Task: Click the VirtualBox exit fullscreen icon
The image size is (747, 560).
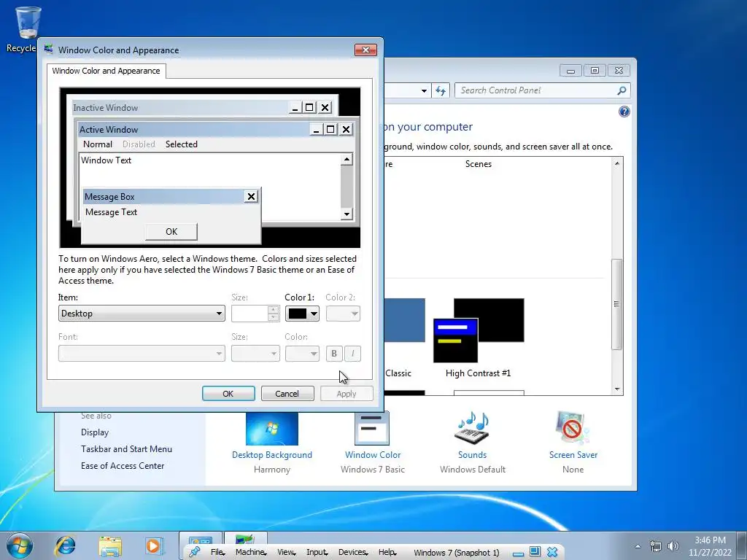Action: [x=535, y=551]
